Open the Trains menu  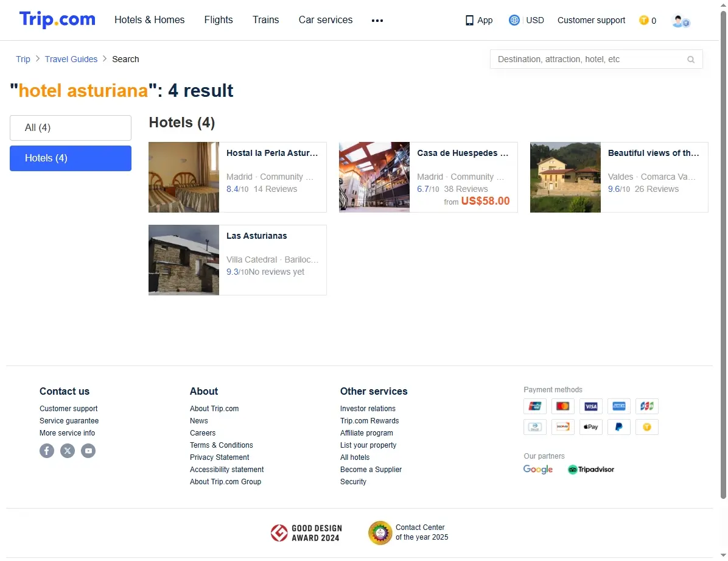[265, 20]
